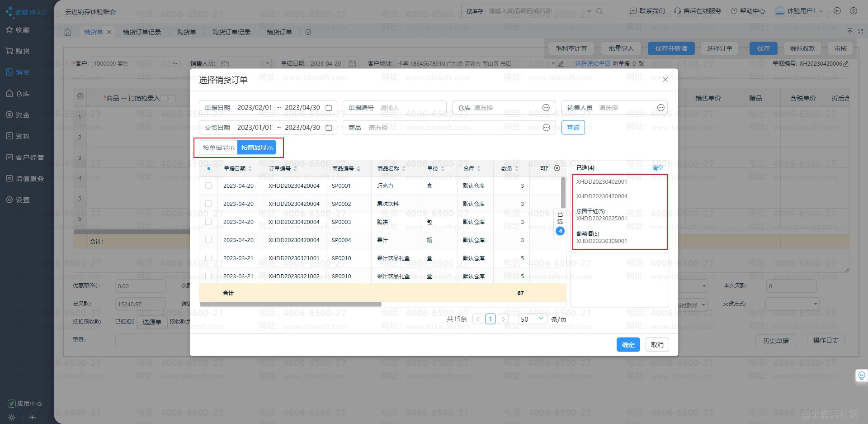Screen dimensions: 868x424
Task: Tick the checkbox for SP0003 脆饼 row
Action: pyautogui.click(x=208, y=222)
